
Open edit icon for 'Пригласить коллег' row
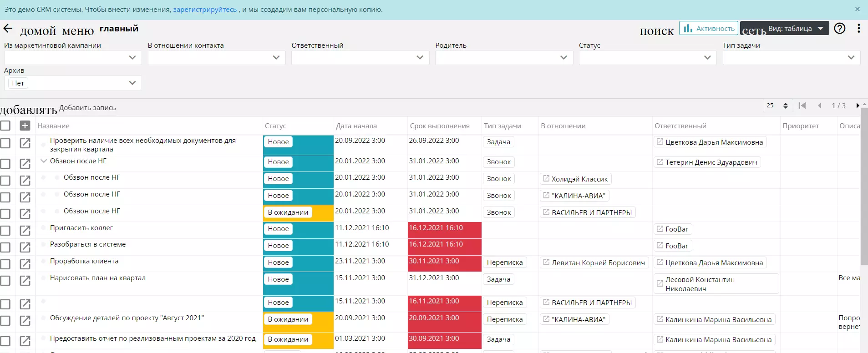[x=25, y=231]
